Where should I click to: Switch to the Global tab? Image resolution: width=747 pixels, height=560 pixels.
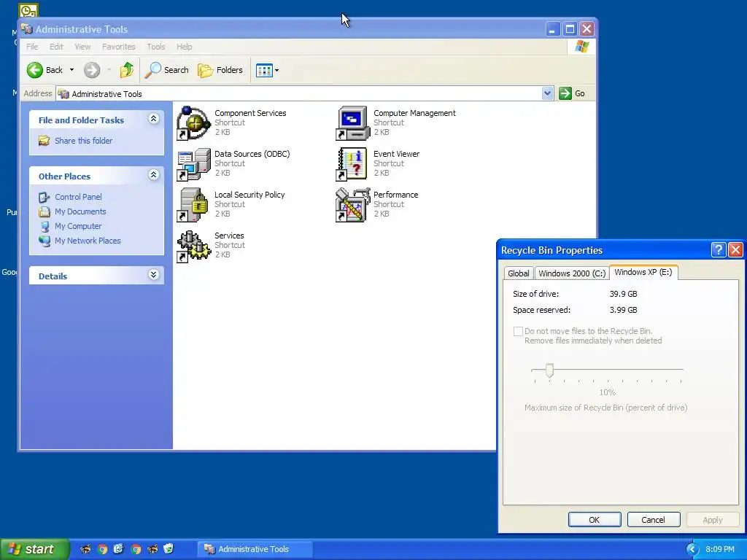(x=519, y=273)
